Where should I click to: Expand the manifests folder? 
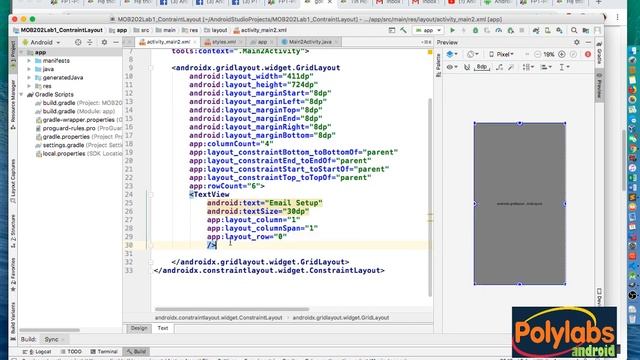(29, 61)
